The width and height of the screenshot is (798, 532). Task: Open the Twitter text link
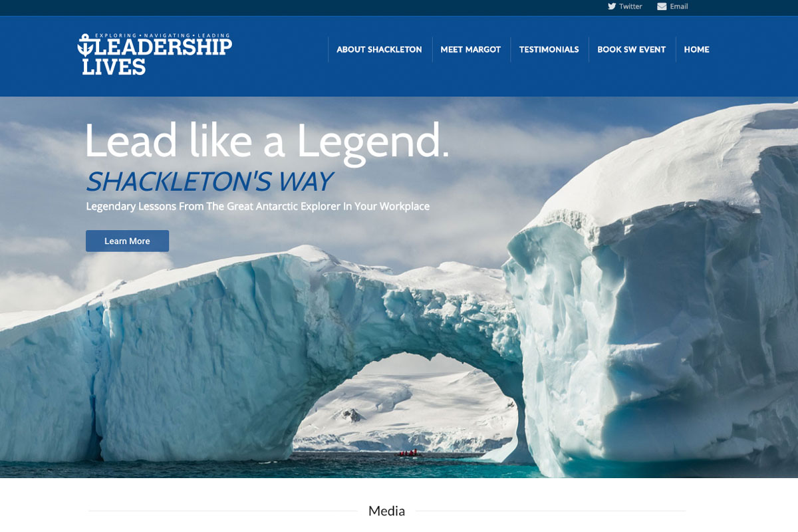tap(630, 7)
